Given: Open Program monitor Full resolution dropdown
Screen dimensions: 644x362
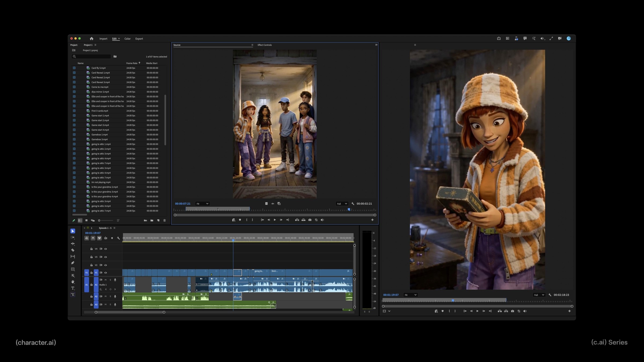Looking at the screenshot, I should coord(539,295).
